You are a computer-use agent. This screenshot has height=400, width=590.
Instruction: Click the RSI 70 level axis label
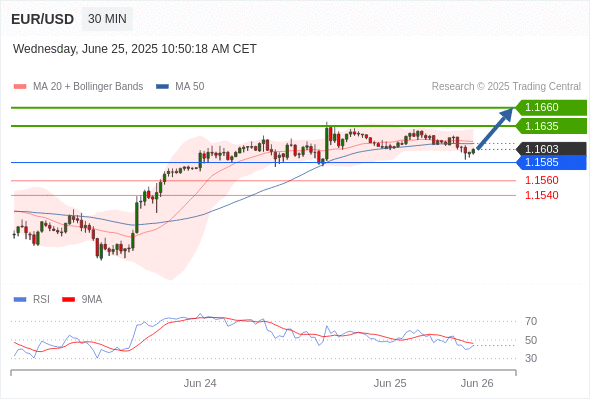531,321
